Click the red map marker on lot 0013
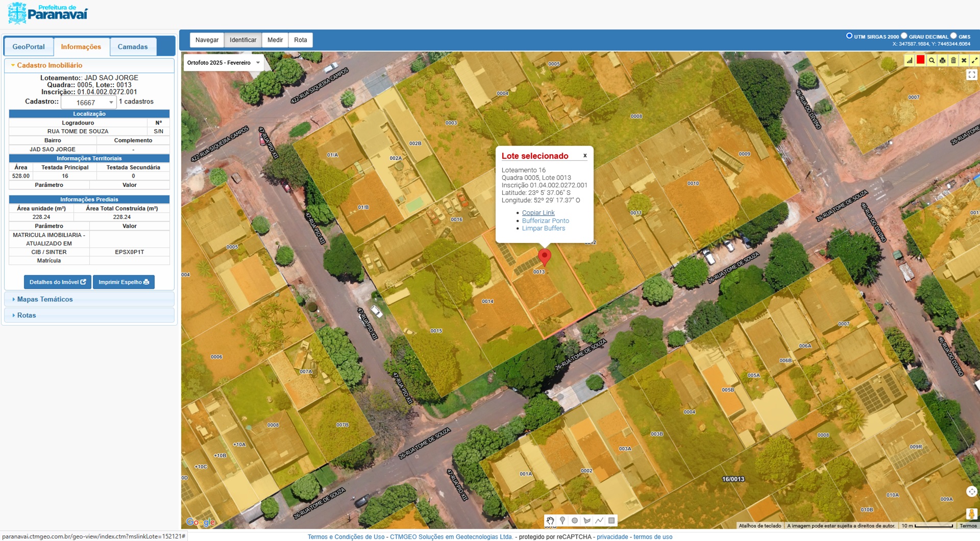 click(x=545, y=257)
